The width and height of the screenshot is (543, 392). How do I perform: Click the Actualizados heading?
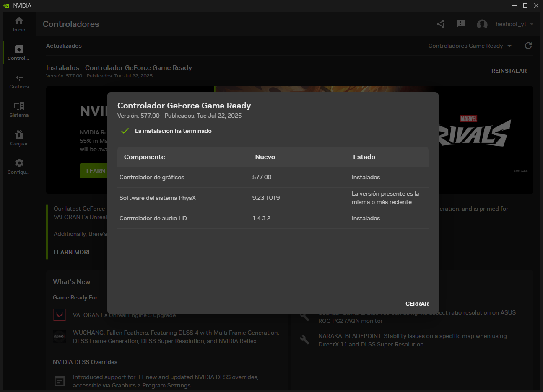pyautogui.click(x=64, y=46)
